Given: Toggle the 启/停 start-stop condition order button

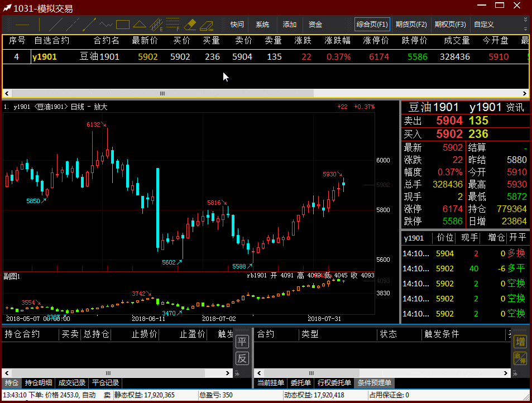Looking at the screenshot, I should [x=520, y=358].
